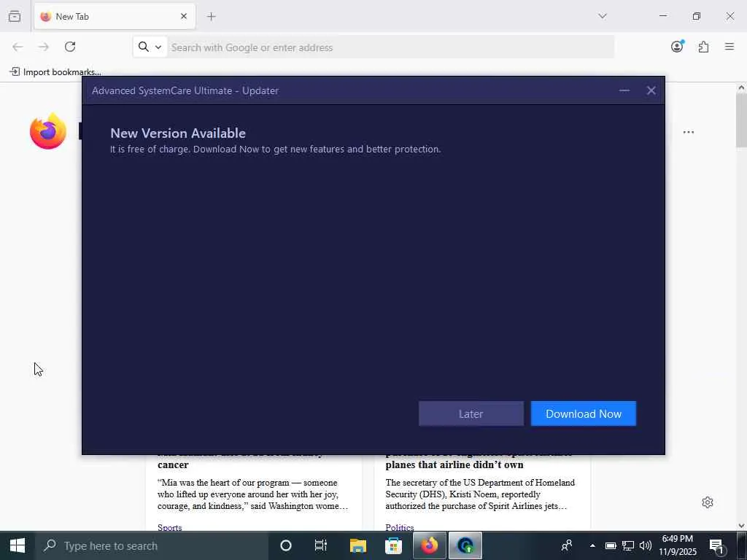The image size is (747, 560).
Task: Click the Firefox logo on new tab page
Action: 48,131
